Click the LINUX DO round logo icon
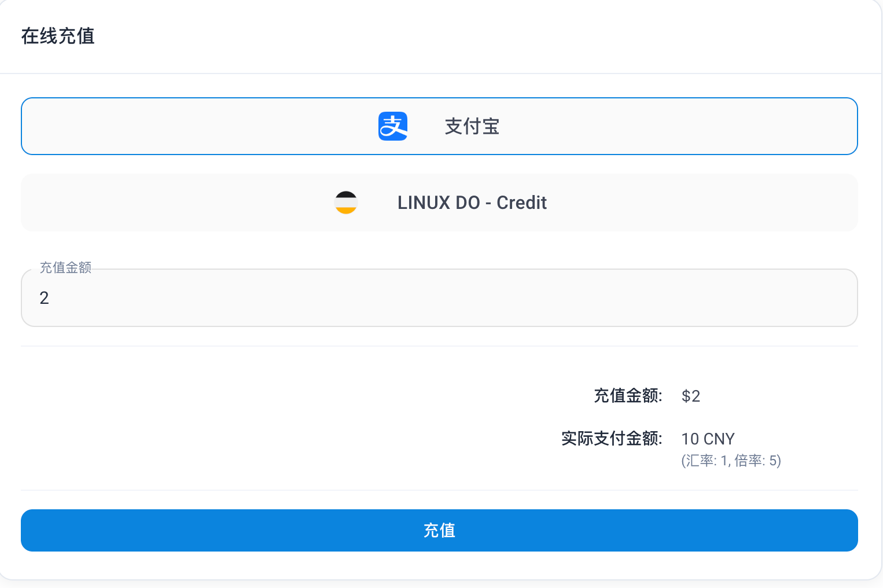This screenshot has width=883, height=588. (346, 203)
